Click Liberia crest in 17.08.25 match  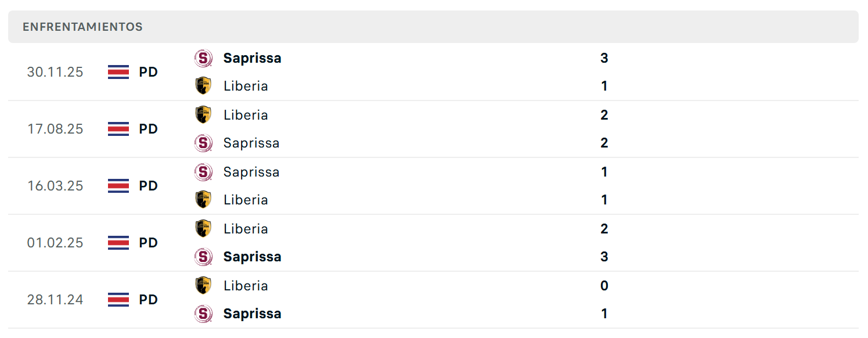tap(203, 115)
